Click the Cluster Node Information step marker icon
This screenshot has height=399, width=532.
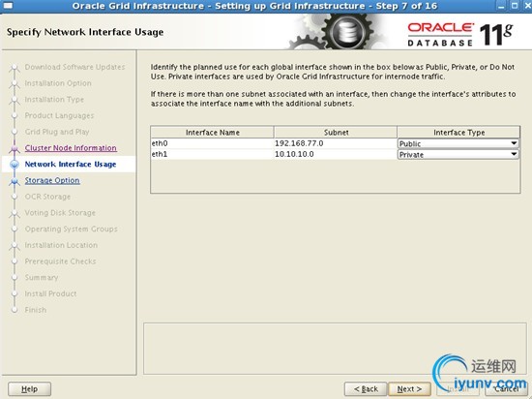tap(15, 148)
